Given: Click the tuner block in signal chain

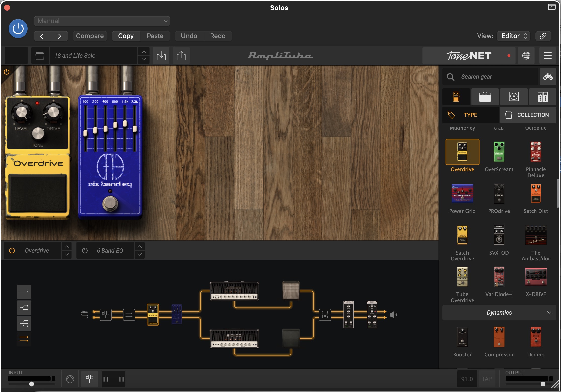Looking at the screenshot, I should [106, 315].
